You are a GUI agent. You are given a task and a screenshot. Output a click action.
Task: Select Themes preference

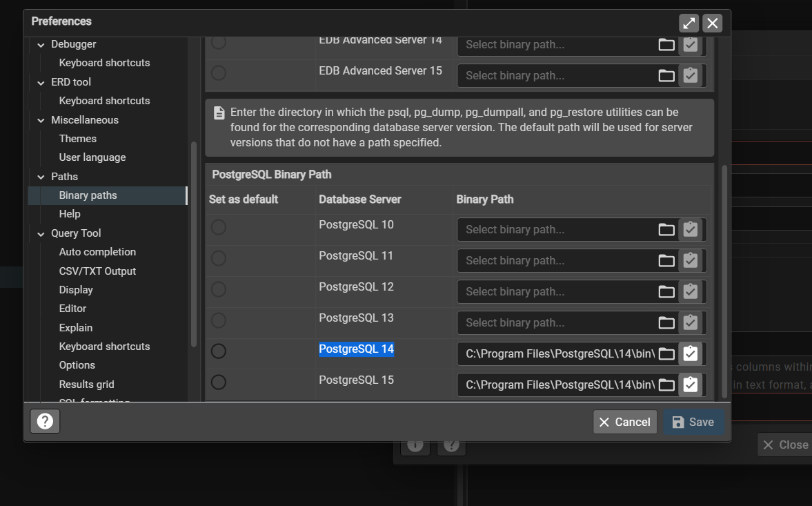(78, 138)
